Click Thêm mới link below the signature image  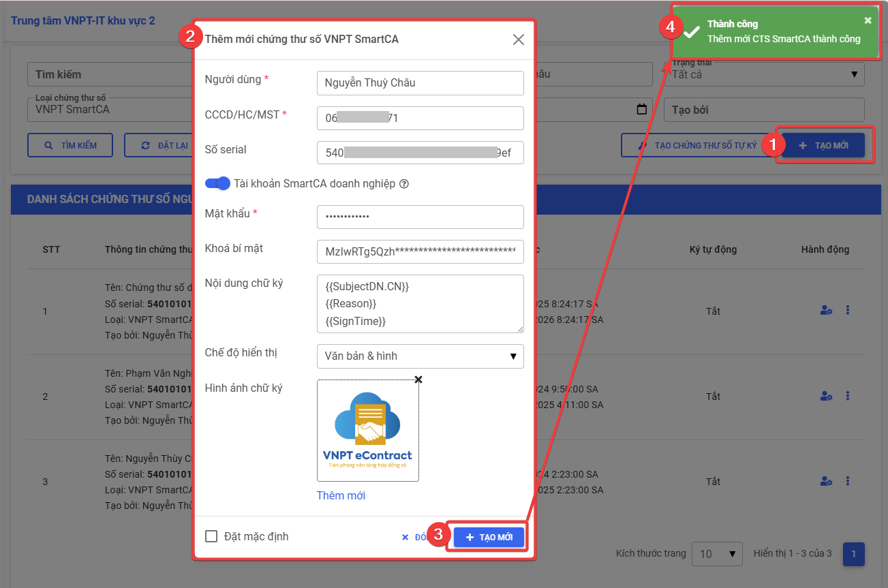pyautogui.click(x=341, y=495)
